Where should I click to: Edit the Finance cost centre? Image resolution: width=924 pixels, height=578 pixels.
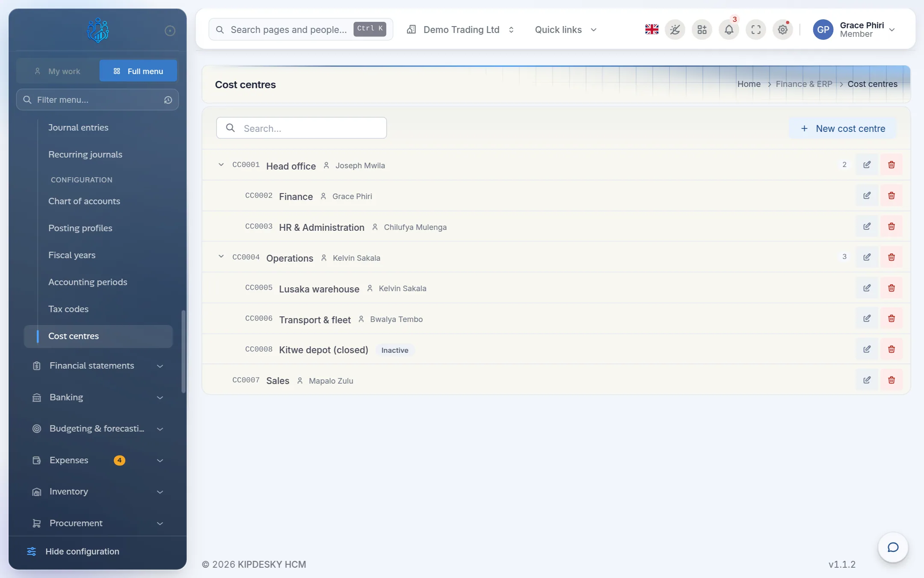pyautogui.click(x=867, y=196)
